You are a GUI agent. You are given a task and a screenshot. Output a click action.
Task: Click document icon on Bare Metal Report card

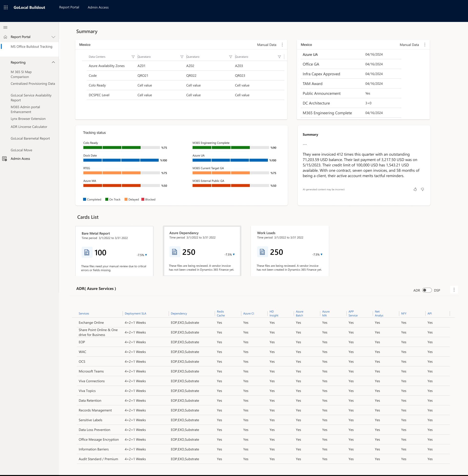pos(87,252)
